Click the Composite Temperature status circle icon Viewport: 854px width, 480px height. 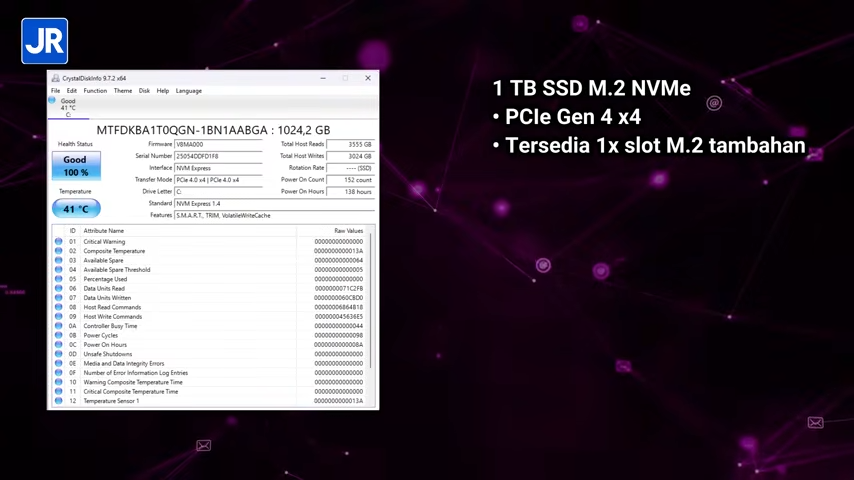[58, 251]
